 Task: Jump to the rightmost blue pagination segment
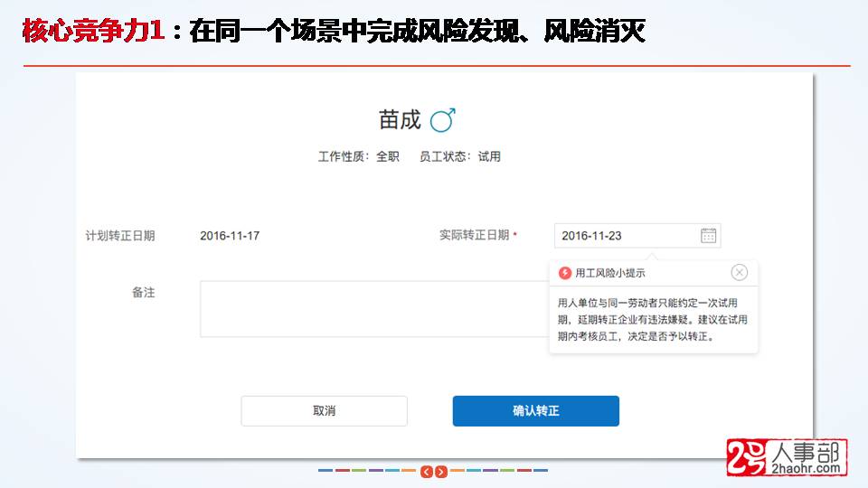pos(540,471)
